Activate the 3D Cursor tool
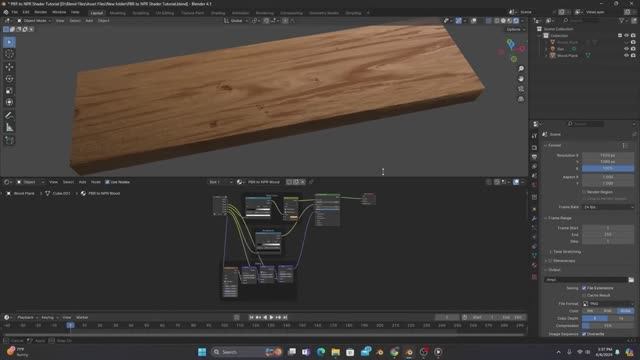Viewport: 640px width, 360px height. coord(9,54)
